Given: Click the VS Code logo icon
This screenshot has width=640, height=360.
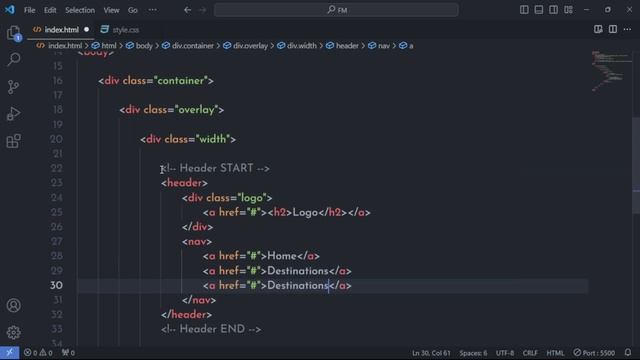Looking at the screenshot, I should coord(9,9).
